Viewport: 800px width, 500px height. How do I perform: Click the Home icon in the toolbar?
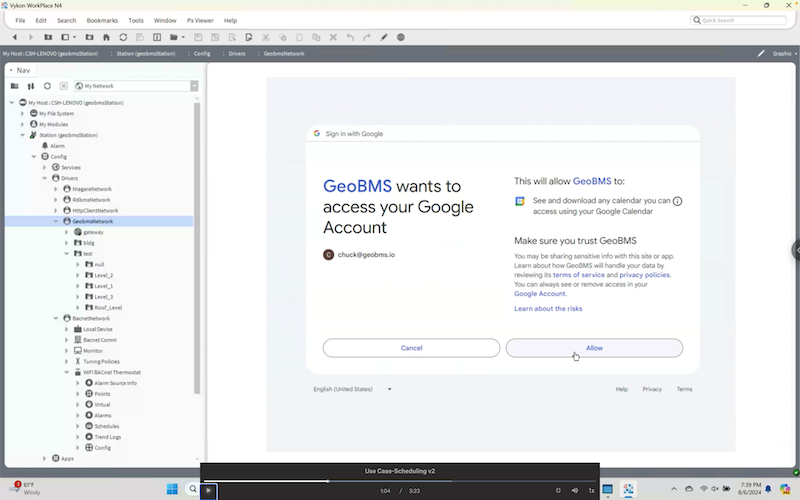click(x=106, y=37)
